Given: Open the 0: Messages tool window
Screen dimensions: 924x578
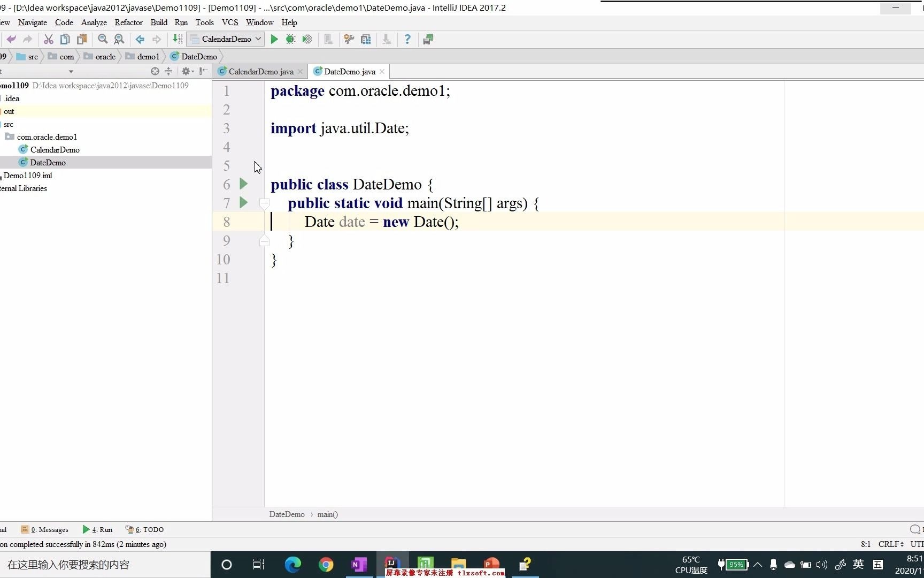Looking at the screenshot, I should click(x=45, y=529).
